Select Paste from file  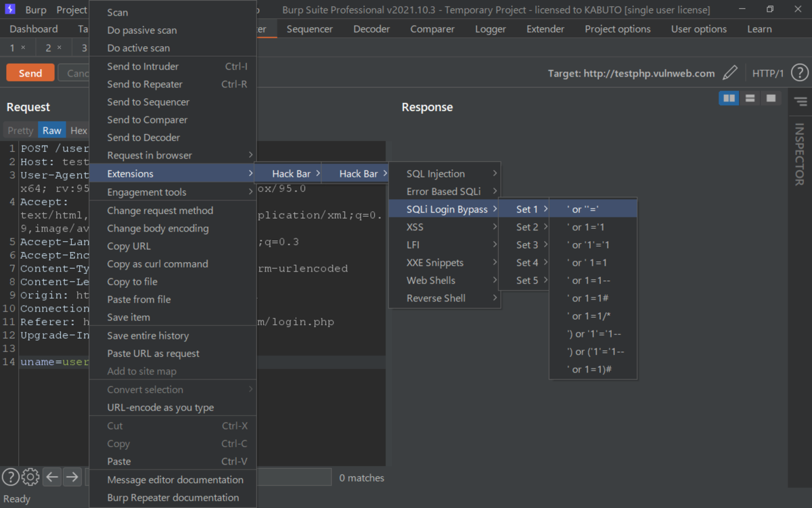(x=173, y=299)
